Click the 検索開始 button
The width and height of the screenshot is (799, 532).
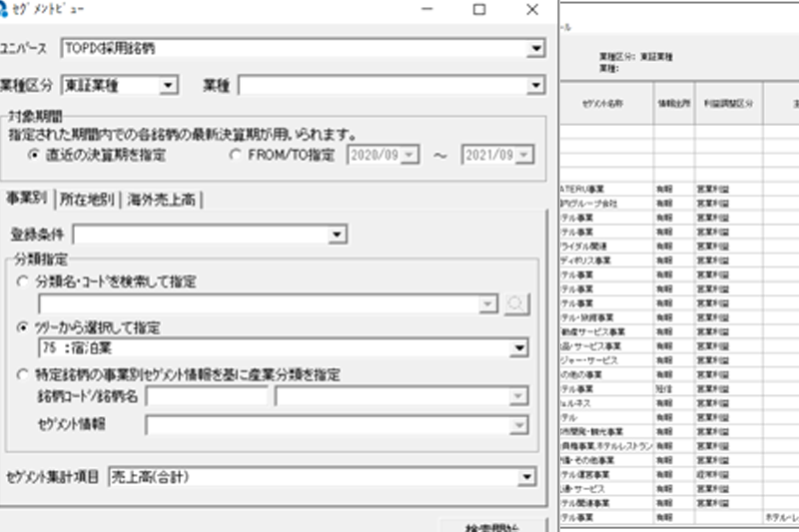(x=493, y=526)
